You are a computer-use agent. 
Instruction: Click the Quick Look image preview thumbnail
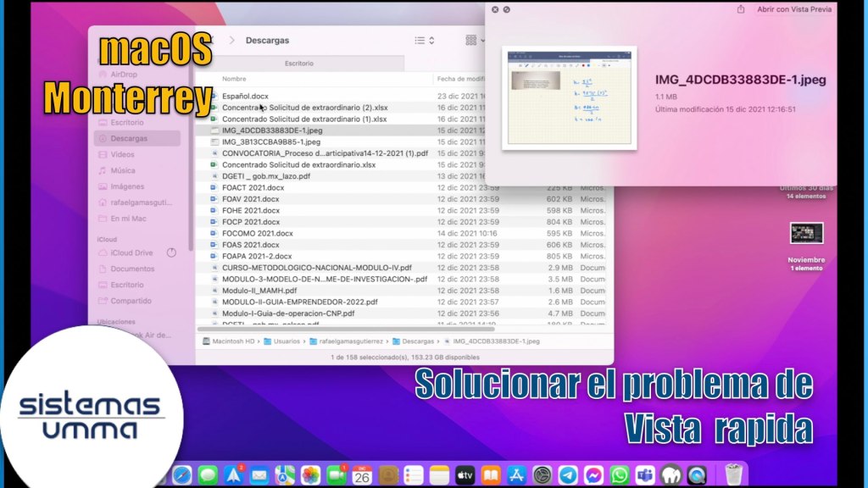(x=569, y=98)
